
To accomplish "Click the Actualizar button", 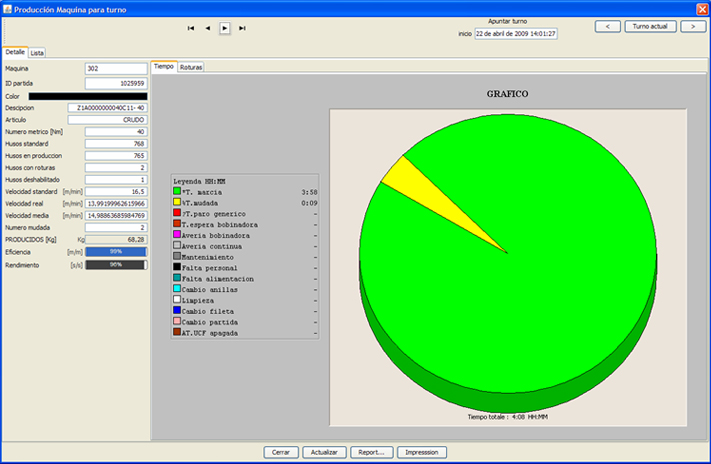I will click(x=324, y=452).
